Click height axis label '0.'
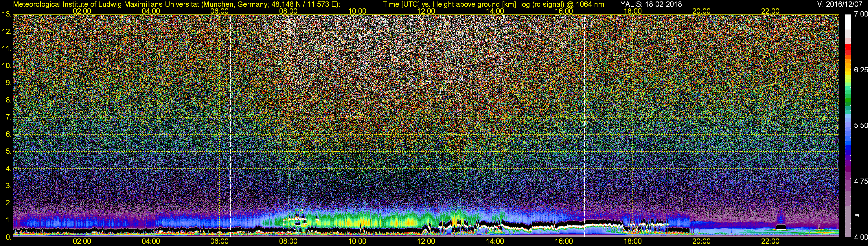 (8, 237)
